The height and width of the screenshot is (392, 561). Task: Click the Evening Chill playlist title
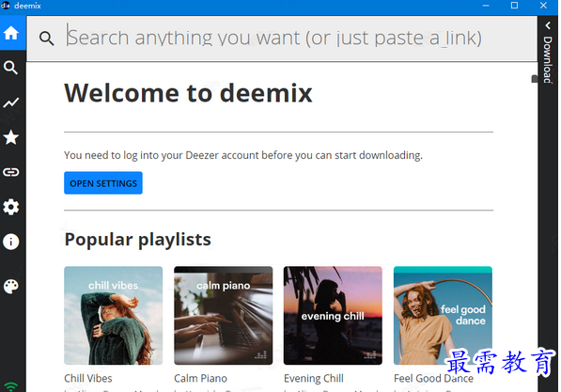(314, 379)
